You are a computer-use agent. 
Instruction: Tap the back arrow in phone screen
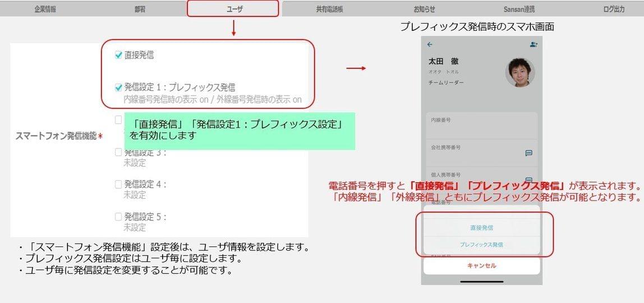point(430,45)
